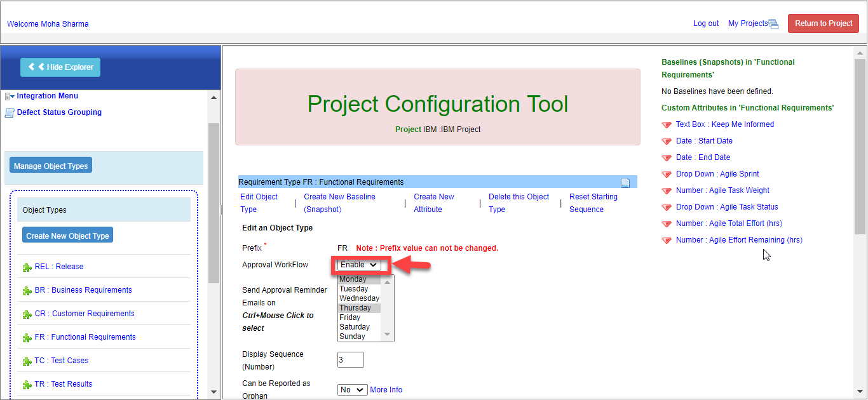
Task: Click the gem icon beside Agile Total Effort (hrs)
Action: tap(667, 223)
